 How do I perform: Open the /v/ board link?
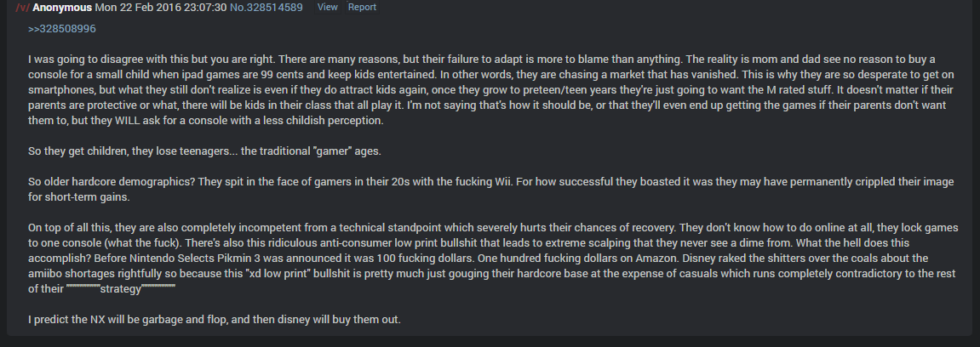pyautogui.click(x=22, y=7)
